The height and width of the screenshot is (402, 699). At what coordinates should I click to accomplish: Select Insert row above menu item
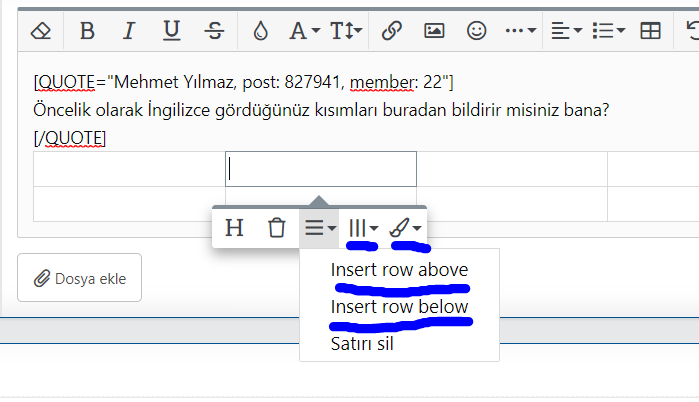[399, 270]
